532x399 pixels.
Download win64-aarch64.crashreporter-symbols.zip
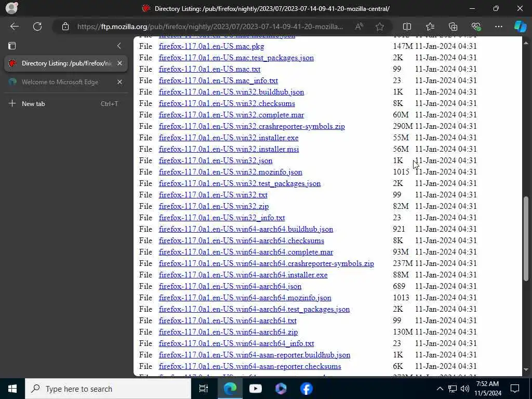[x=267, y=263]
